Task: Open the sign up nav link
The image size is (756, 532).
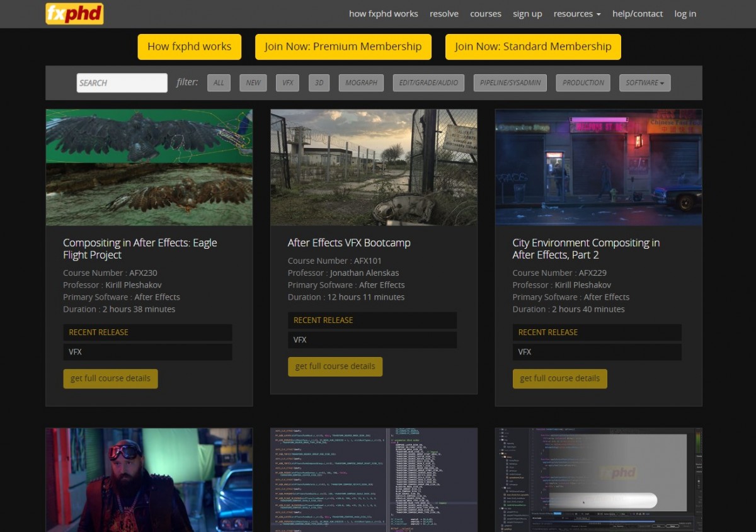Action: click(527, 14)
